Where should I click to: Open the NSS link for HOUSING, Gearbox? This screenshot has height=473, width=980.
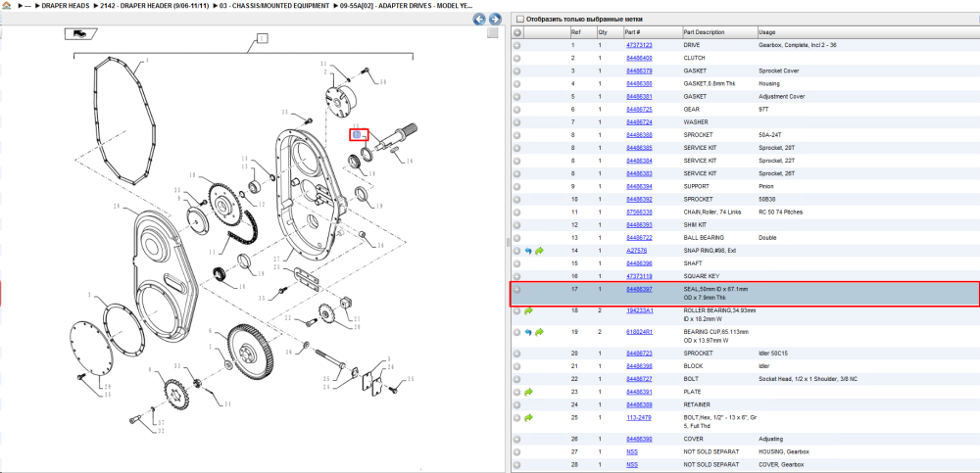pyautogui.click(x=632, y=451)
